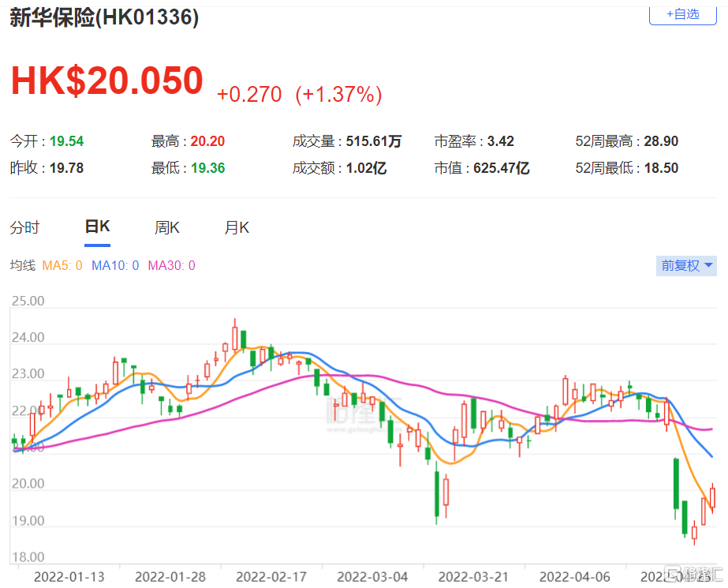Click 最低 value 19.36
The height and width of the screenshot is (588, 728).
207,168
